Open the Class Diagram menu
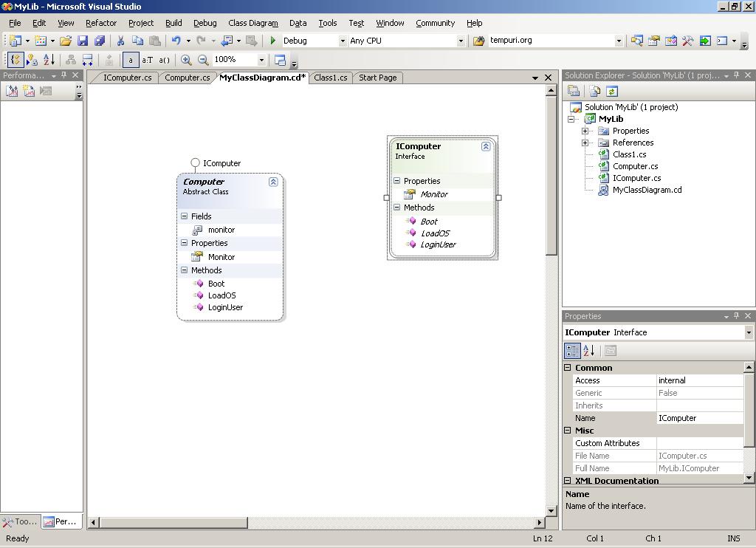 click(253, 23)
